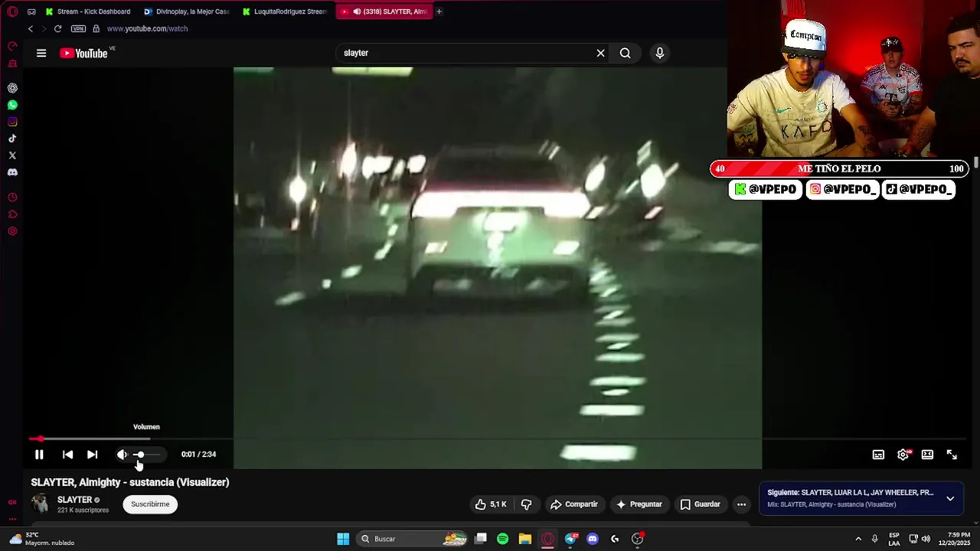
Task: Open the ChatGPT sidebar icon
Action: pyautogui.click(x=12, y=88)
